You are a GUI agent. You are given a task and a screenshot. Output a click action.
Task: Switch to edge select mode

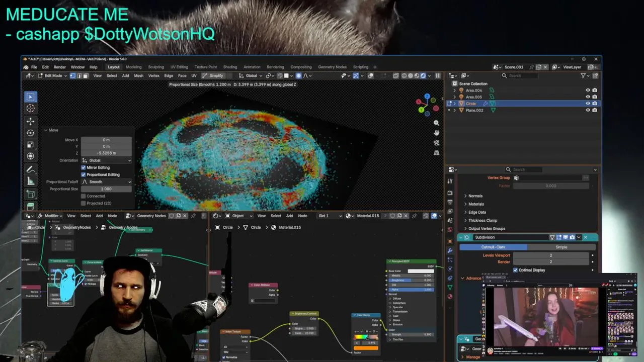(x=79, y=76)
